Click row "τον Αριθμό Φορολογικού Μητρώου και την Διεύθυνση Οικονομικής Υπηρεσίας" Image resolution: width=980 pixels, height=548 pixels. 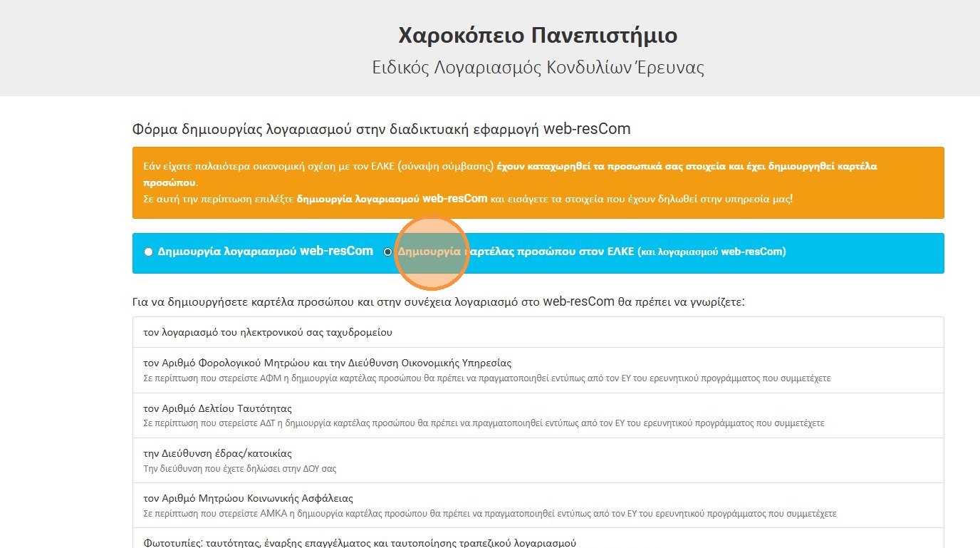pyautogui.click(x=538, y=370)
